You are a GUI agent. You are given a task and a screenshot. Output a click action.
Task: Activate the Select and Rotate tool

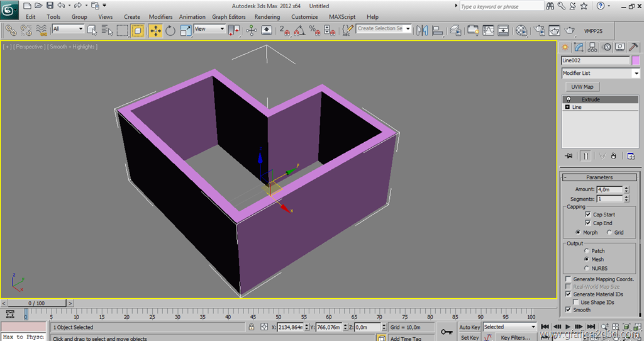(x=170, y=30)
